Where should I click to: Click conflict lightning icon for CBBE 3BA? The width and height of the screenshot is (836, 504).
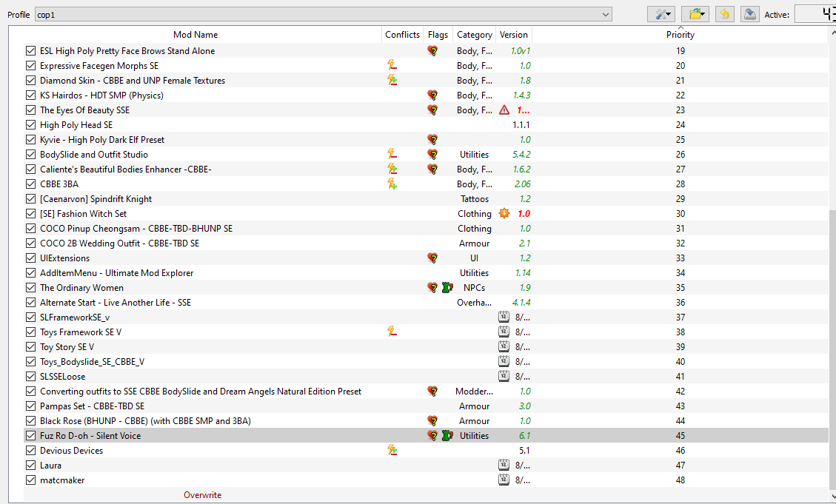point(392,184)
